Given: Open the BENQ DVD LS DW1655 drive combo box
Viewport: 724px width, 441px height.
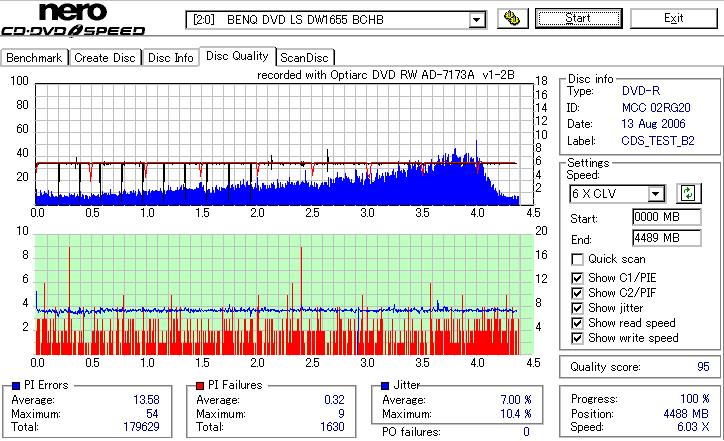Looking at the screenshot, I should pyautogui.click(x=336, y=20).
